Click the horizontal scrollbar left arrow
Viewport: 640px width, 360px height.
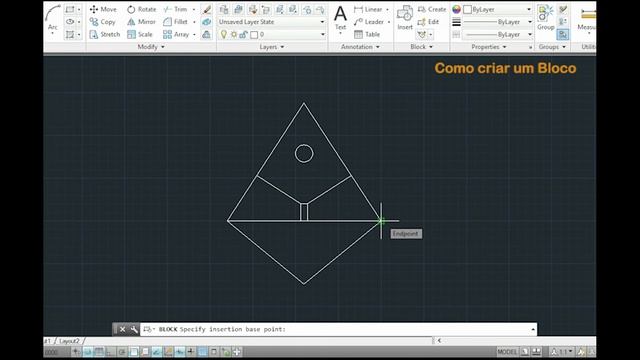439,340
